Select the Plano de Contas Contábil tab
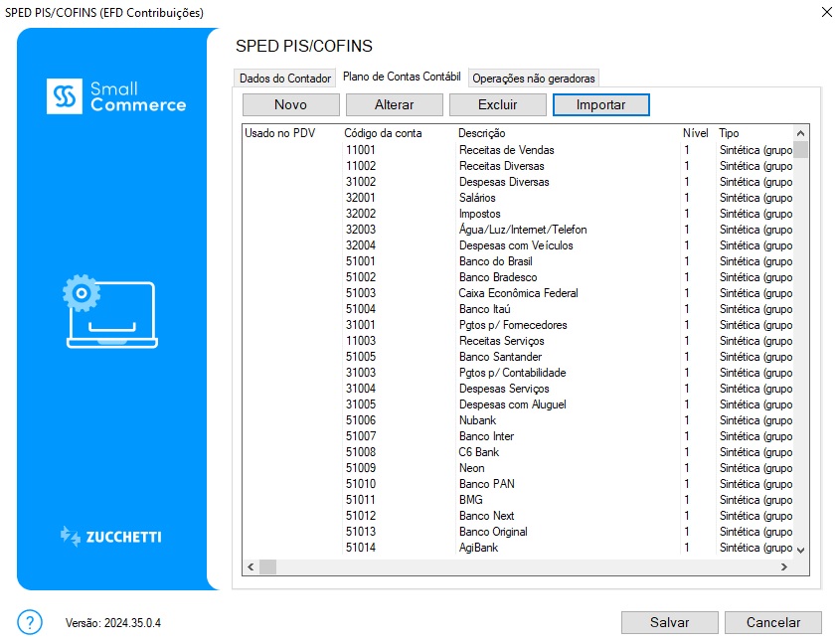 click(x=401, y=77)
